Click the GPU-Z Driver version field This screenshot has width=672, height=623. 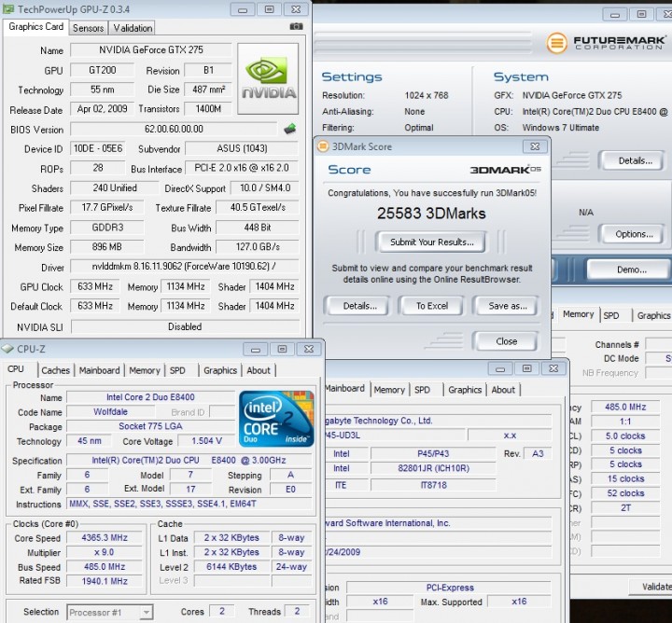(185, 267)
